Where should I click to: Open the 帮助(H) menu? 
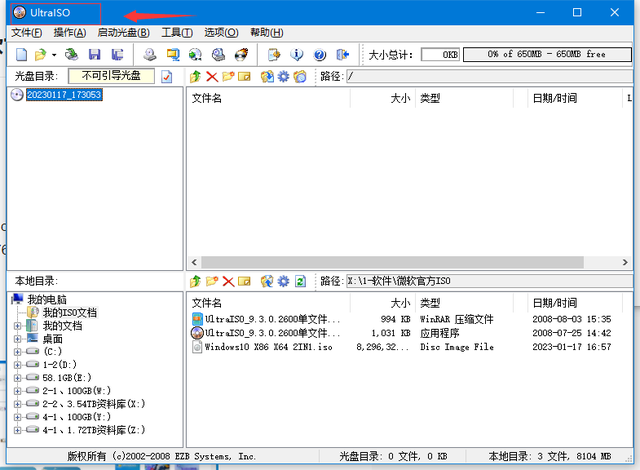coord(267,32)
